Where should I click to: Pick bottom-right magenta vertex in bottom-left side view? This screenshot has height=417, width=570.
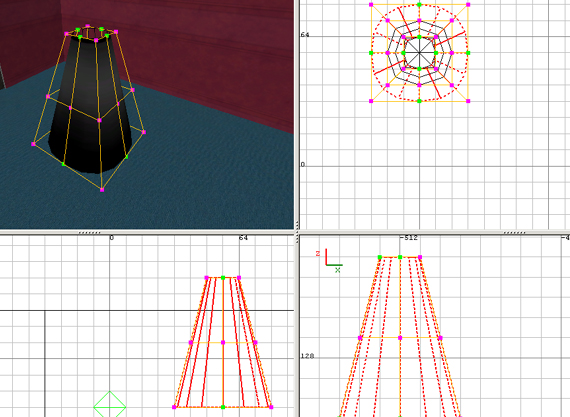point(271,407)
